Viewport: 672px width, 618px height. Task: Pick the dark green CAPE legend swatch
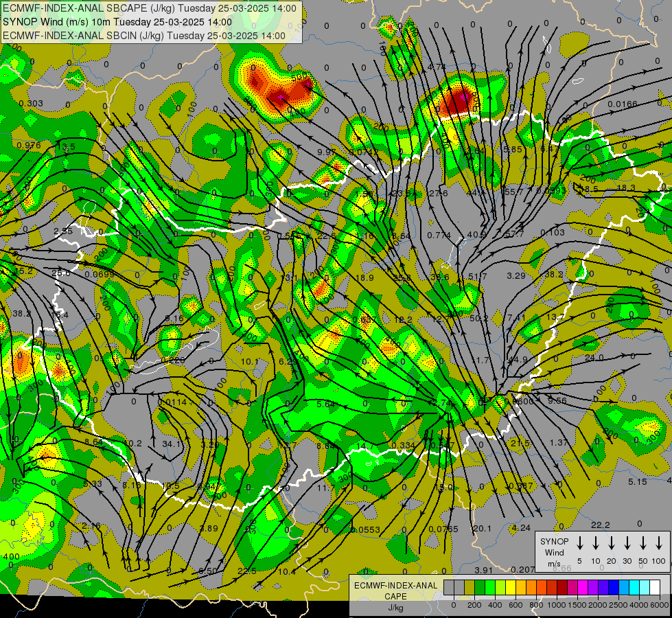click(x=480, y=587)
